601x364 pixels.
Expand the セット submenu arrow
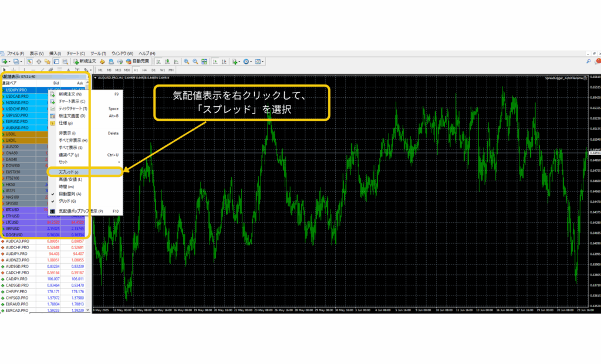pyautogui.click(x=119, y=162)
